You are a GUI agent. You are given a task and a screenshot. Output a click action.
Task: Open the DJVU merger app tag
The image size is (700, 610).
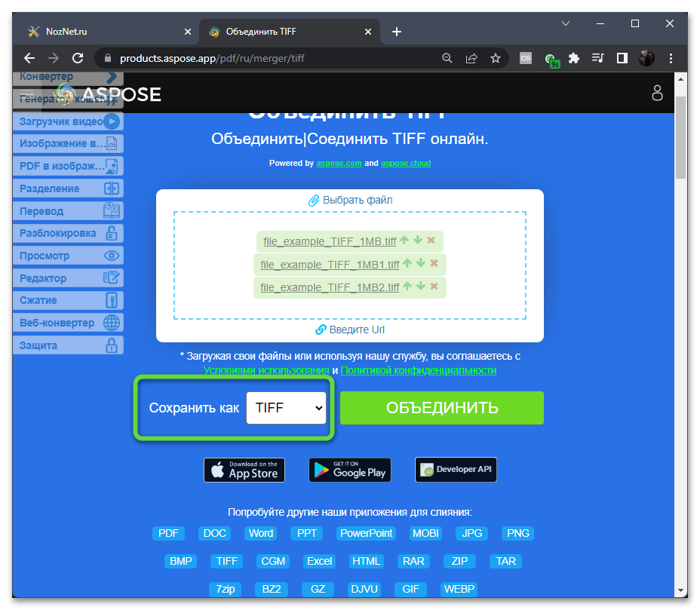(364, 589)
